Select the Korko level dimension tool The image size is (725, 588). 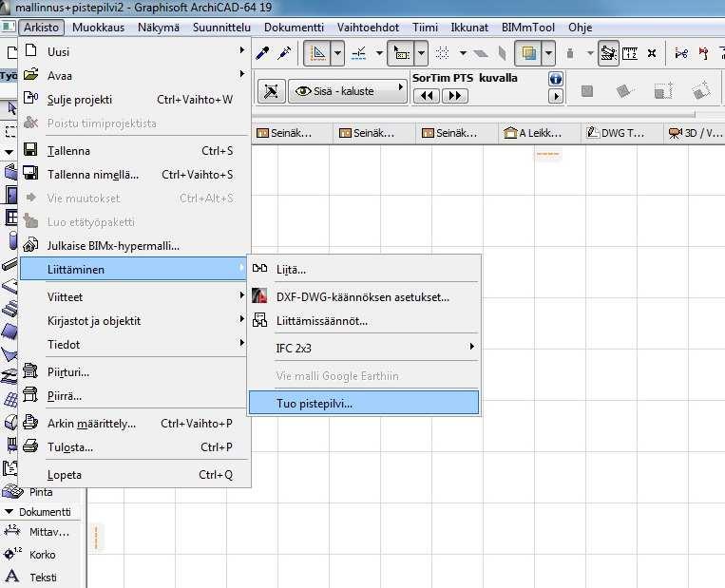pos(29,554)
